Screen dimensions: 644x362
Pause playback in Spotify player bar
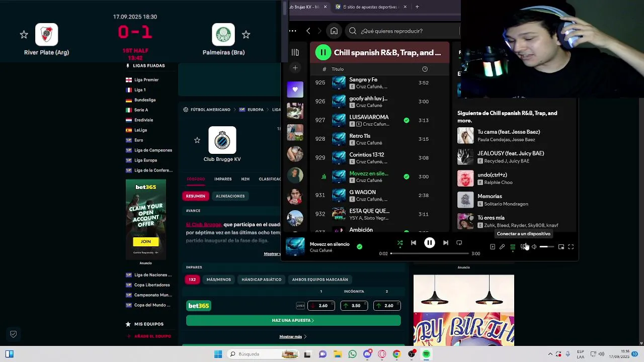430,243
